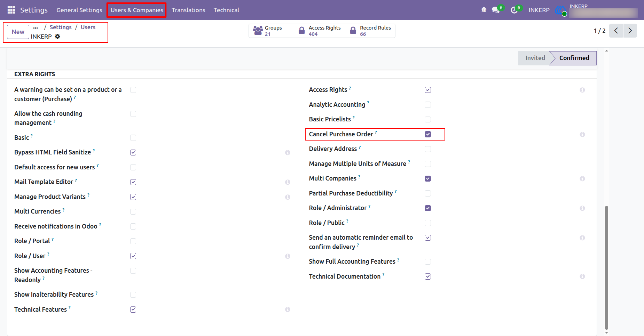
Task: Click the Groups people icon
Action: pos(258,31)
